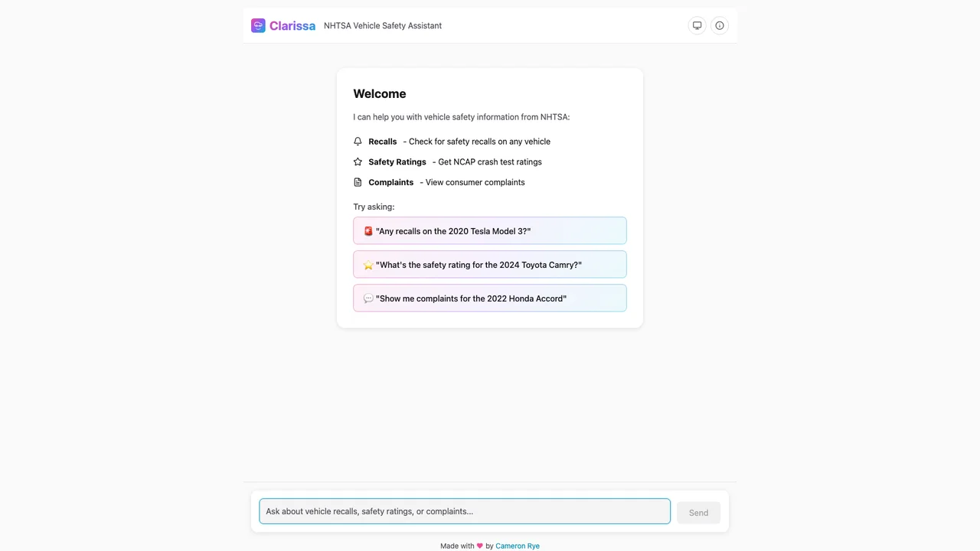980x551 pixels.
Task: Click the bell icon next to Recalls
Action: [x=358, y=141]
